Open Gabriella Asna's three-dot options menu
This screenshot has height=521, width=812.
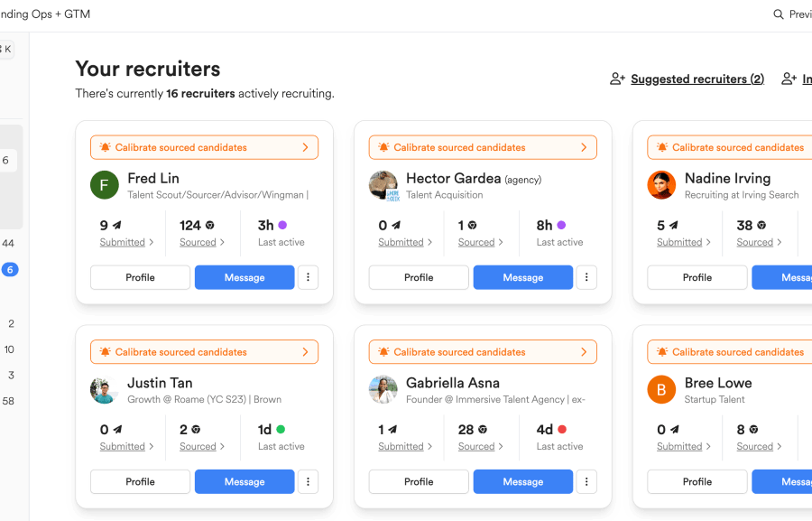pos(586,481)
